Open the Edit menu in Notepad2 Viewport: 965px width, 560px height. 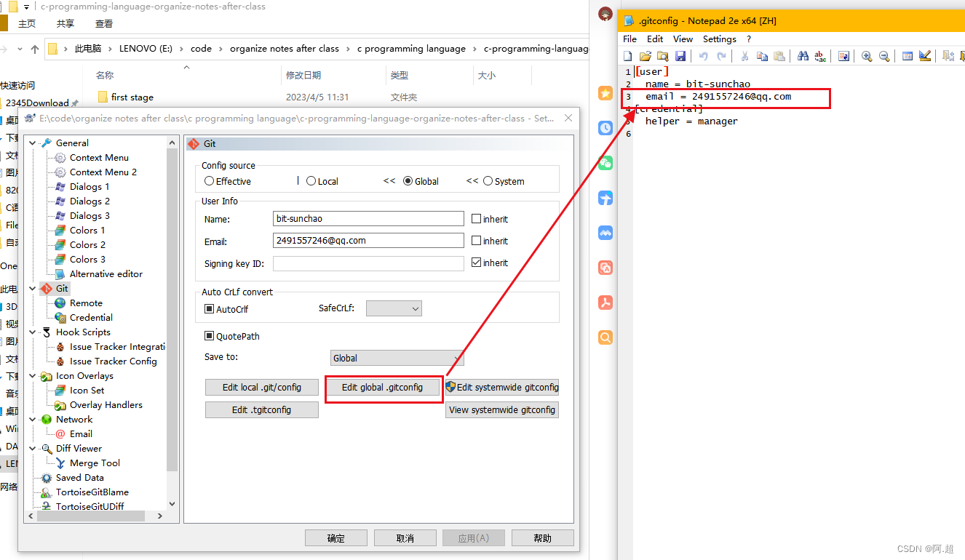(655, 39)
